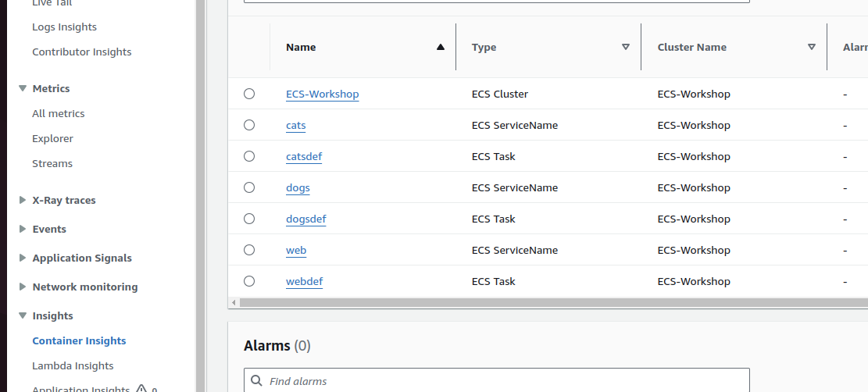868x392 pixels.
Task: Collapse the Insights section
Action: (23, 315)
